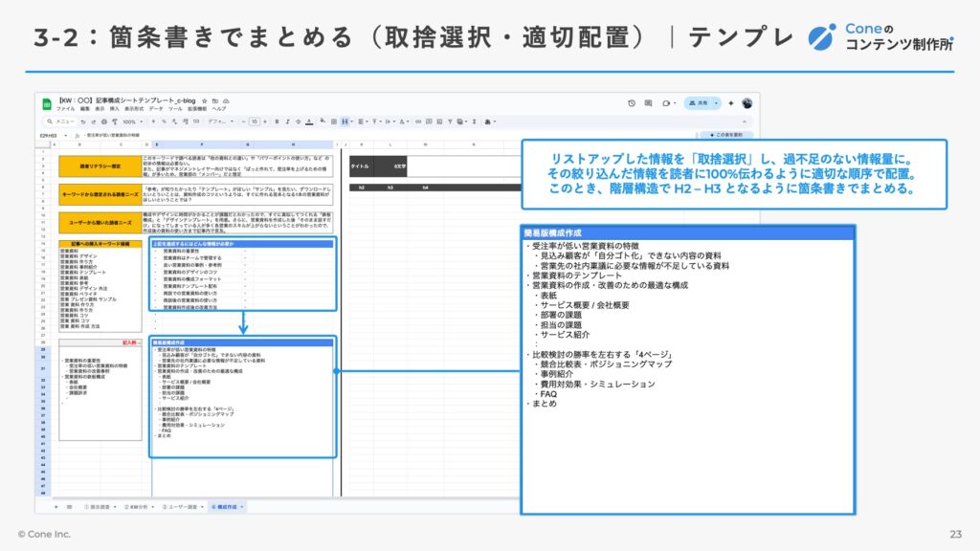Open the merge cells dropdown arrow
Image resolution: width=980 pixels, height=551 pixels.
pos(352,121)
